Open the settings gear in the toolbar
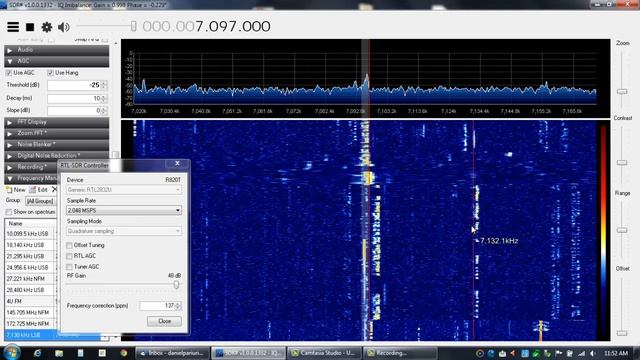The image size is (640, 360). tap(47, 27)
